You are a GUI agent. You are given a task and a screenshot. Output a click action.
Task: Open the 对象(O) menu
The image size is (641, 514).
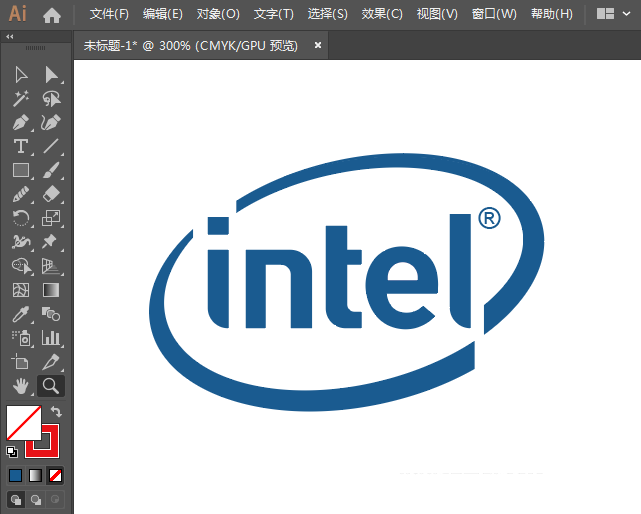coord(218,14)
